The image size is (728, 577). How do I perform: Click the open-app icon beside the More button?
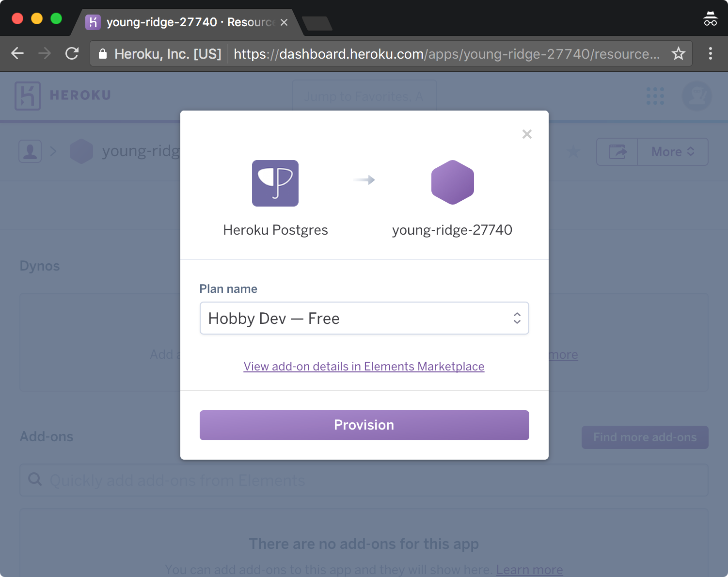pos(617,152)
